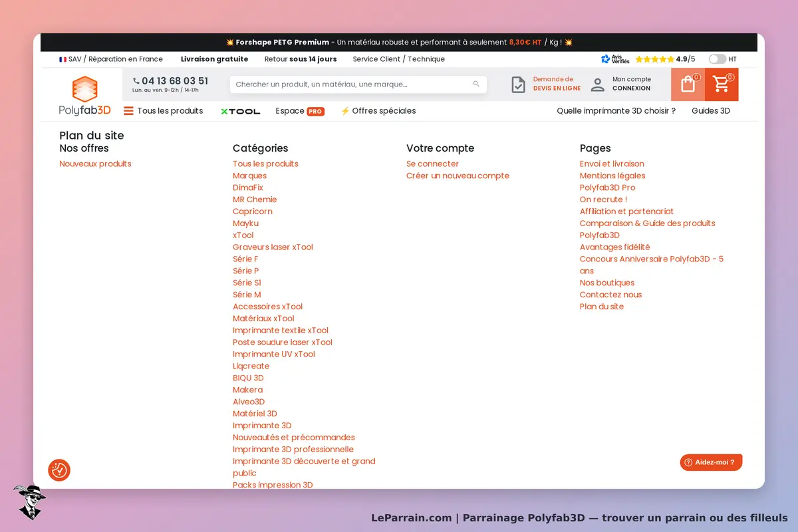
Task: Open the DimaFix link
Action: click(x=248, y=188)
